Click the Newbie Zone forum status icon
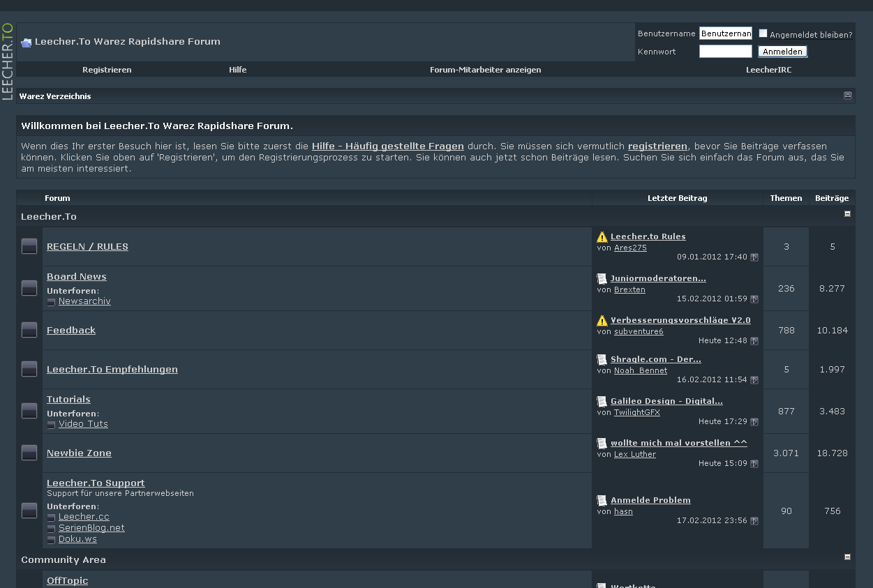 click(x=29, y=453)
